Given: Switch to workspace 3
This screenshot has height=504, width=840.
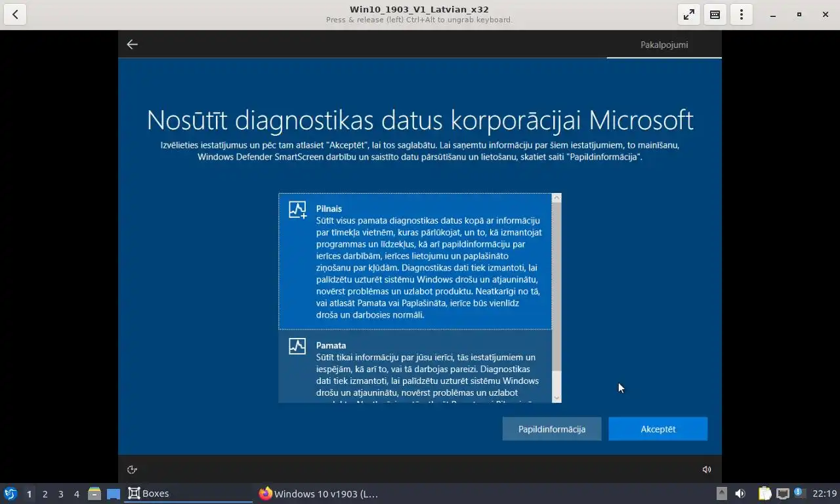Looking at the screenshot, I should pyautogui.click(x=60, y=493).
